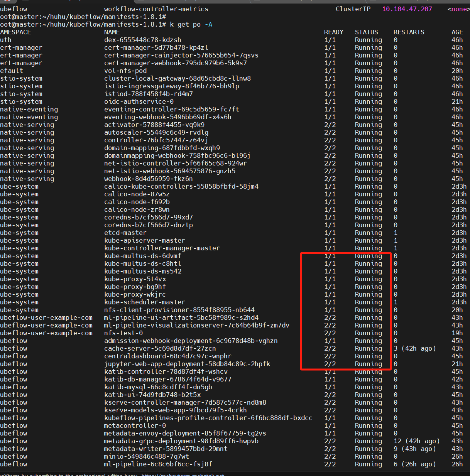The image size is (470, 476).
Task: Click the RESTARTS column header
Action: pyautogui.click(x=409, y=32)
